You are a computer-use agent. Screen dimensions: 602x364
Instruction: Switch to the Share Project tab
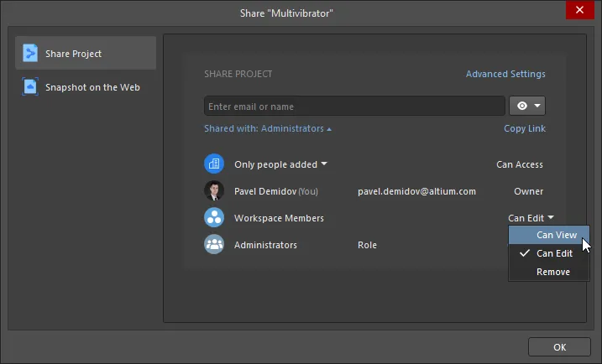coord(86,53)
